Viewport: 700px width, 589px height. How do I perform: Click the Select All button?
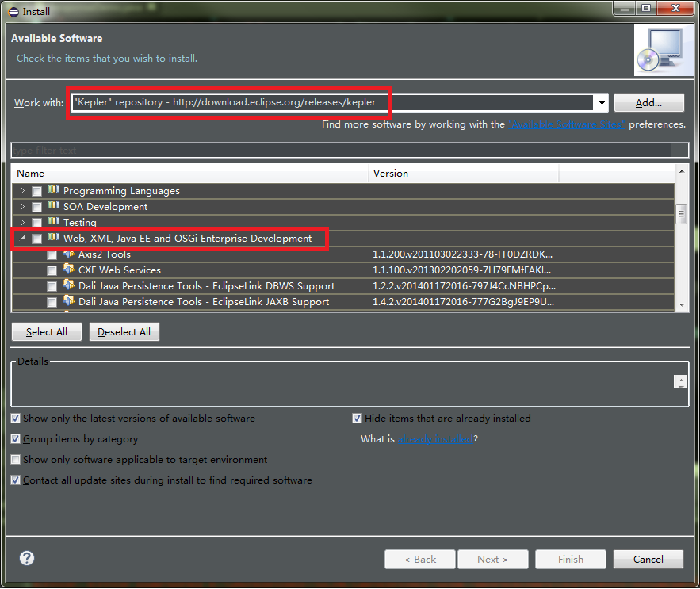point(47,332)
